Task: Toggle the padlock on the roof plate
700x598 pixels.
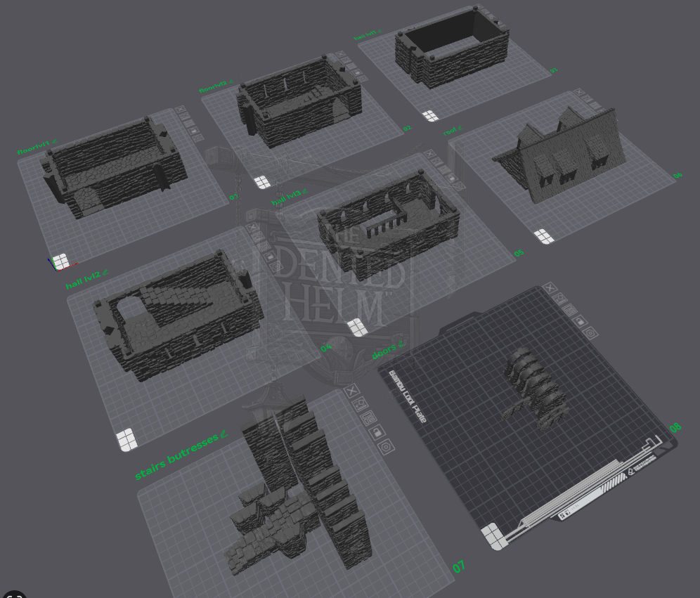Action: click(603, 110)
